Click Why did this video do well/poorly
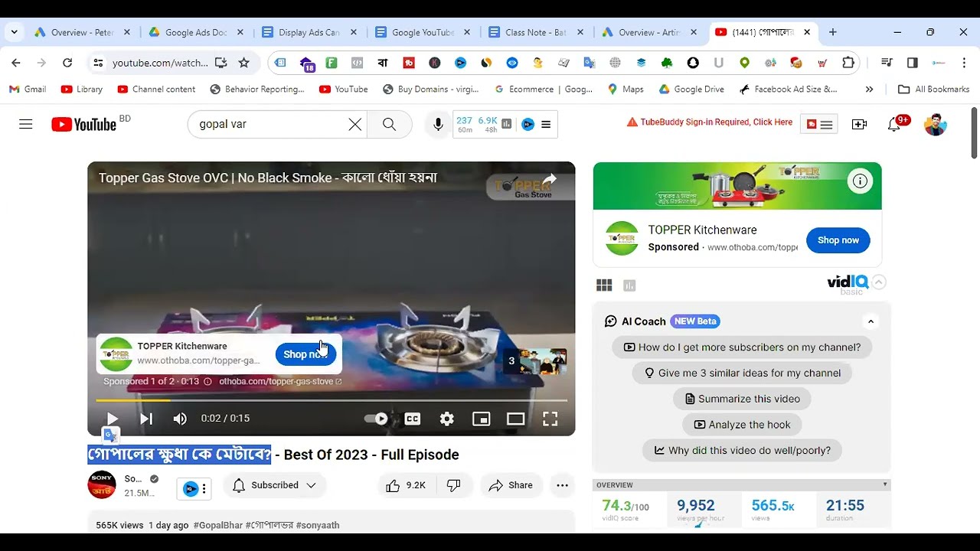Image resolution: width=980 pixels, height=551 pixels. (742, 451)
